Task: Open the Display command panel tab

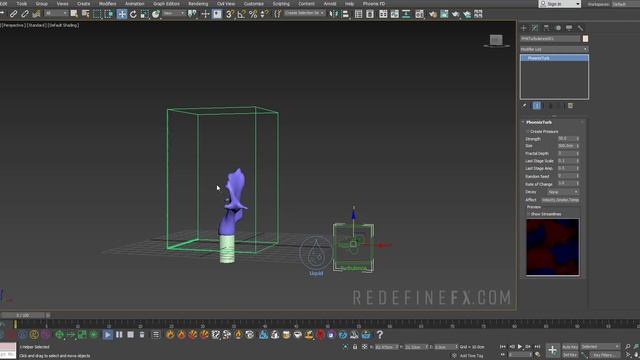Action: (x=569, y=28)
